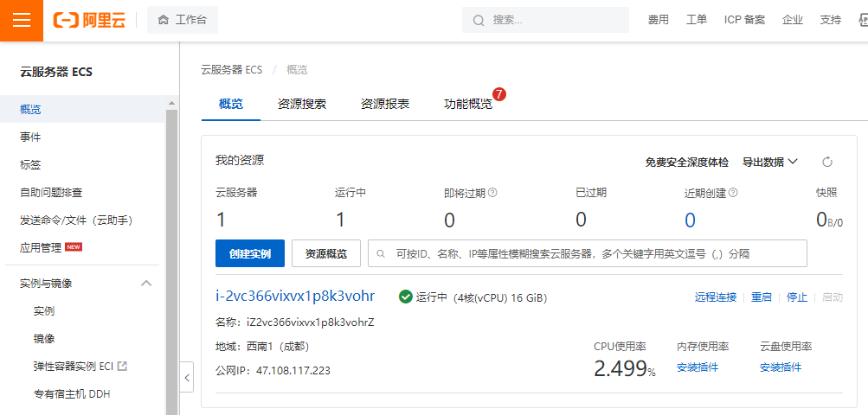Screen dimensions: 868x415
Task: Click the search magnifier icon in top bar
Action: [479, 20]
